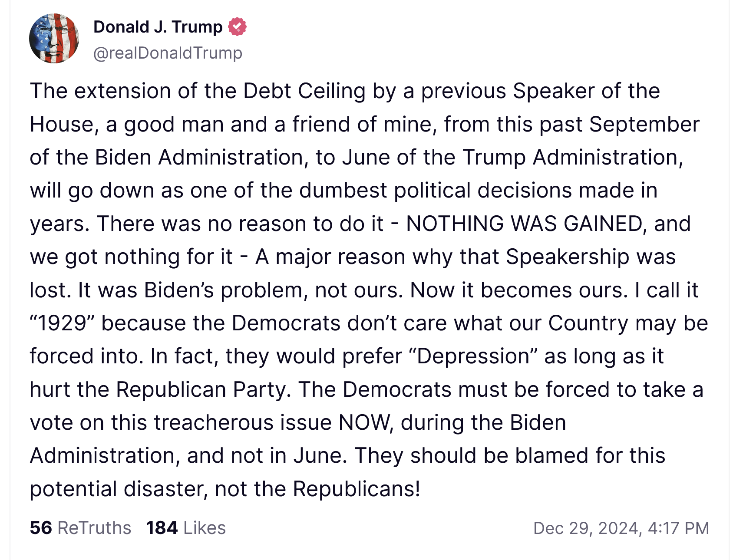This screenshot has height=560, width=733.
Task: Click the verified checkmark badge
Action: (237, 27)
